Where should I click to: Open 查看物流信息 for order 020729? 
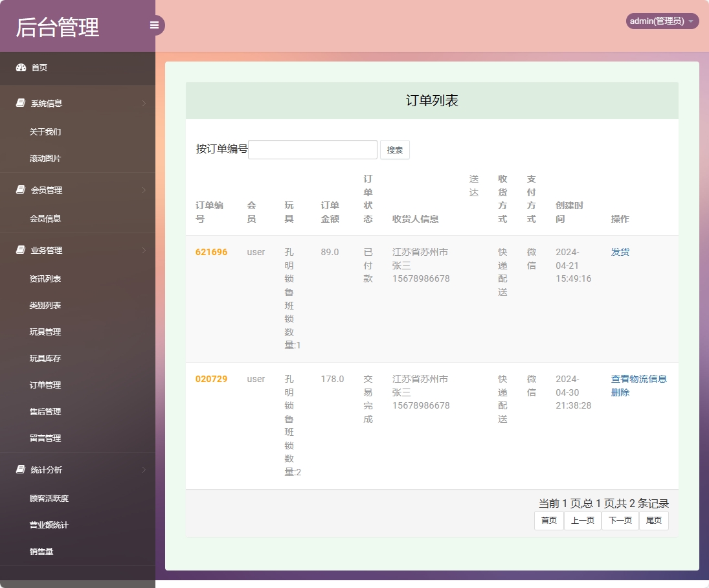point(638,379)
